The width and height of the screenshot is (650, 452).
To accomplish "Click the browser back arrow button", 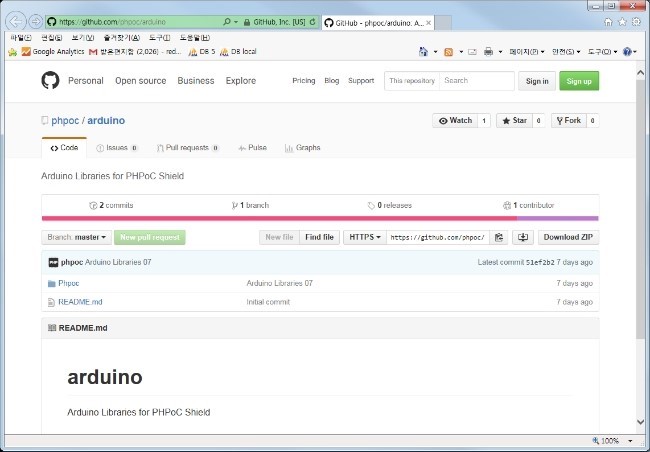I will [17, 21].
